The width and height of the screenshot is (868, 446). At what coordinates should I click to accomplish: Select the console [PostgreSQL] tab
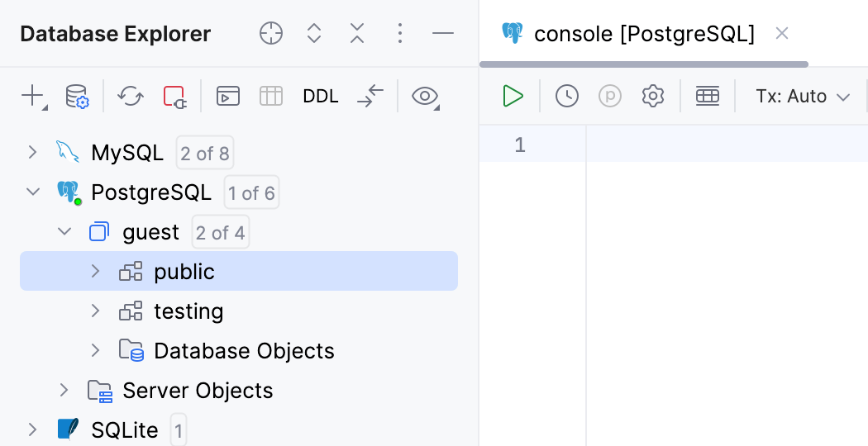643,34
